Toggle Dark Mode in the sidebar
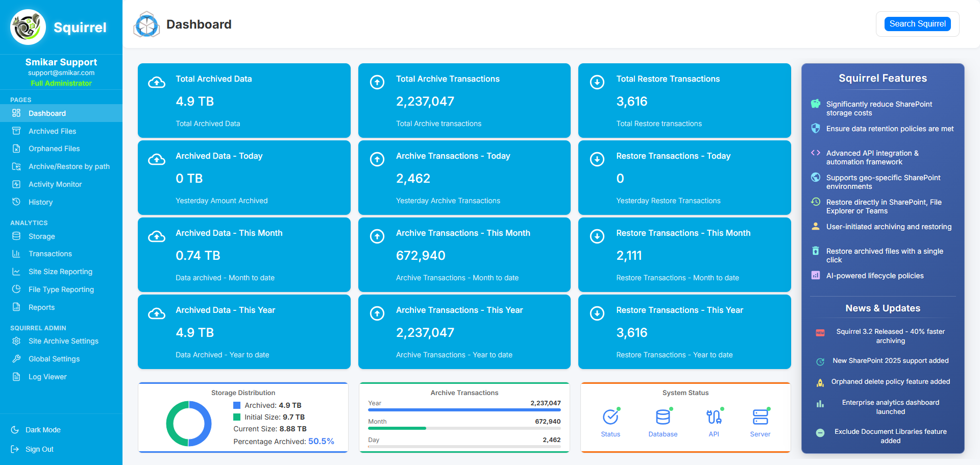Screen dimensions: 980x465 click(x=43, y=430)
